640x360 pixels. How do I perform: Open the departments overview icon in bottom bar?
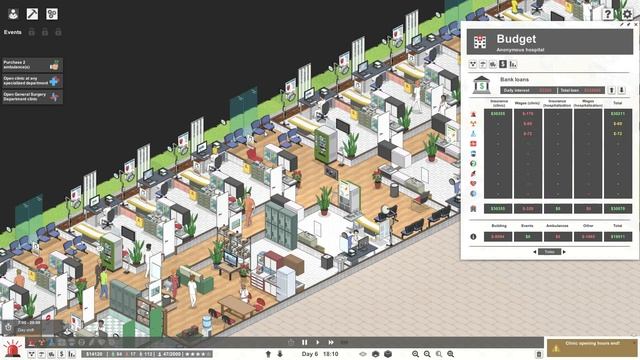pyautogui.click(x=31, y=354)
